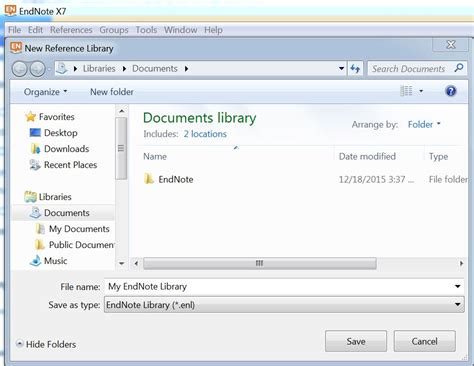Viewport: 474px width, 366px height.
Task: Click the Music library icon
Action: point(35,261)
